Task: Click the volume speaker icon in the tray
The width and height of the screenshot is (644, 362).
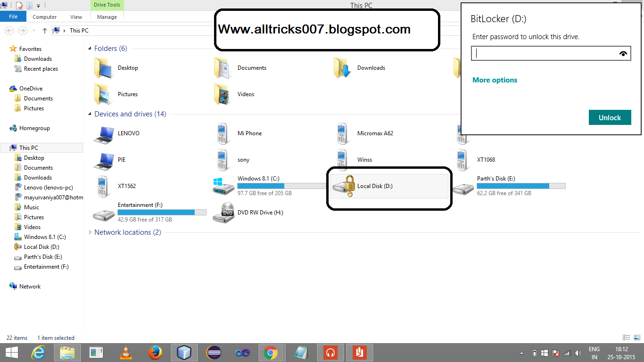Action: click(578, 353)
